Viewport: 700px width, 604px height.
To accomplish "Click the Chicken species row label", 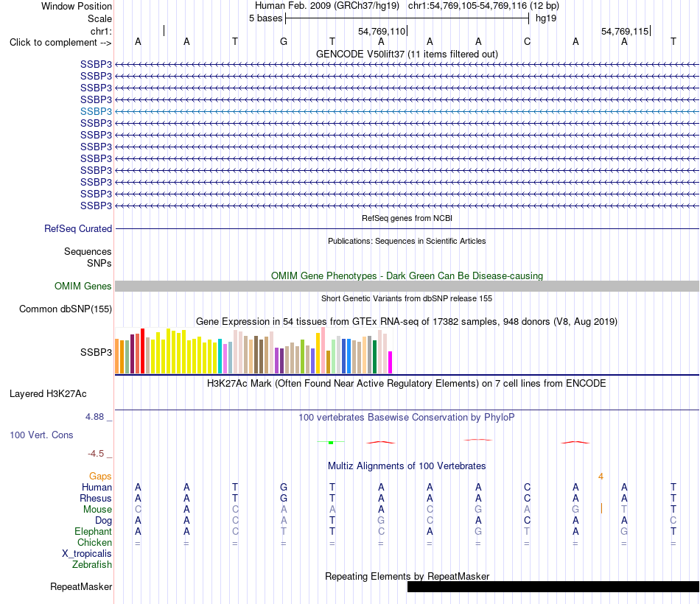I will click(94, 542).
